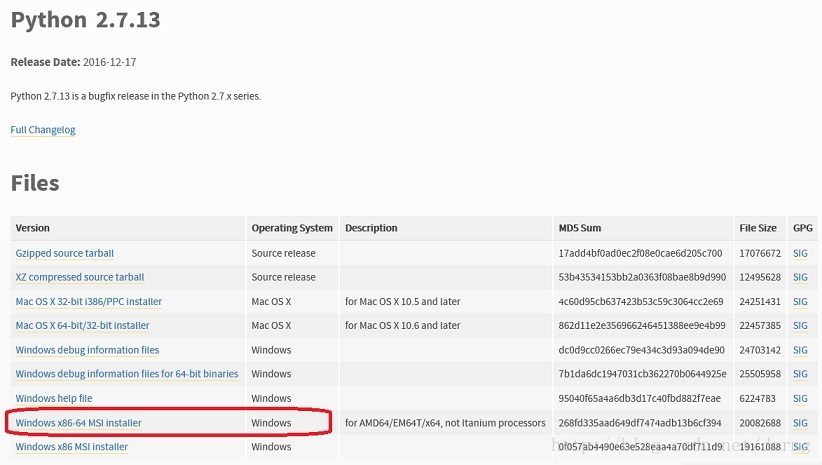The width and height of the screenshot is (822, 465).
Task: Open SIG link for XZ compressed source tarball
Action: [x=800, y=277]
